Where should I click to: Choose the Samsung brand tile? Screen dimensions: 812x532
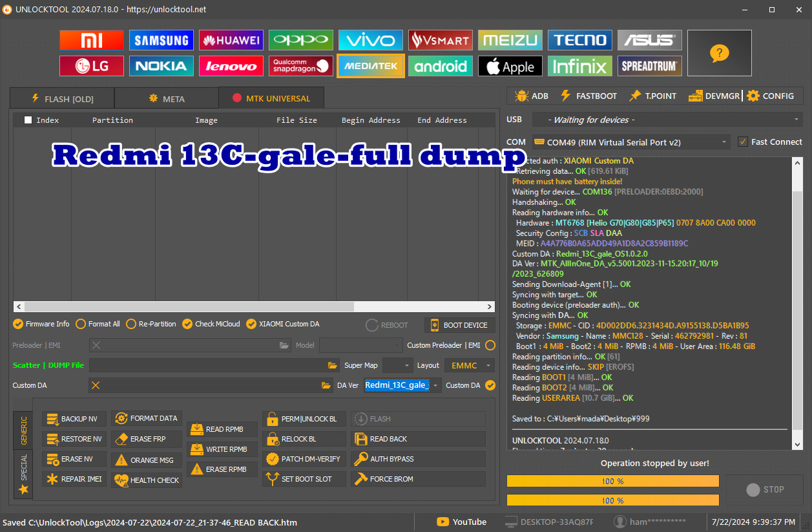tap(161, 40)
